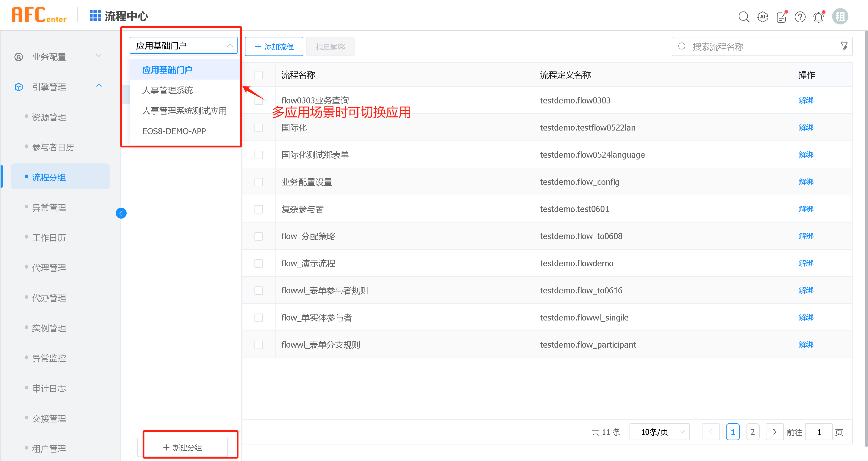Open the edit note icon with red dot
The height and width of the screenshot is (461, 868).
tap(781, 17)
